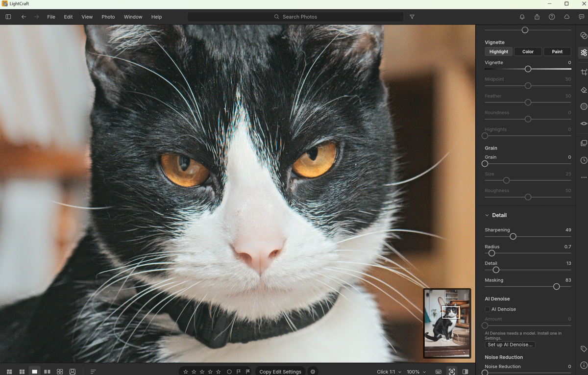Open the Keywords tag icon

[x=584, y=349]
